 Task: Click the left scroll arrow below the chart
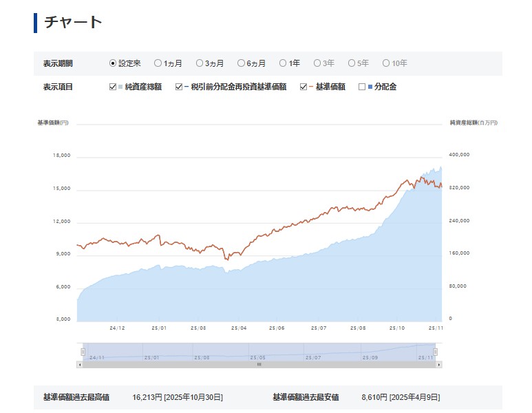click(x=79, y=364)
